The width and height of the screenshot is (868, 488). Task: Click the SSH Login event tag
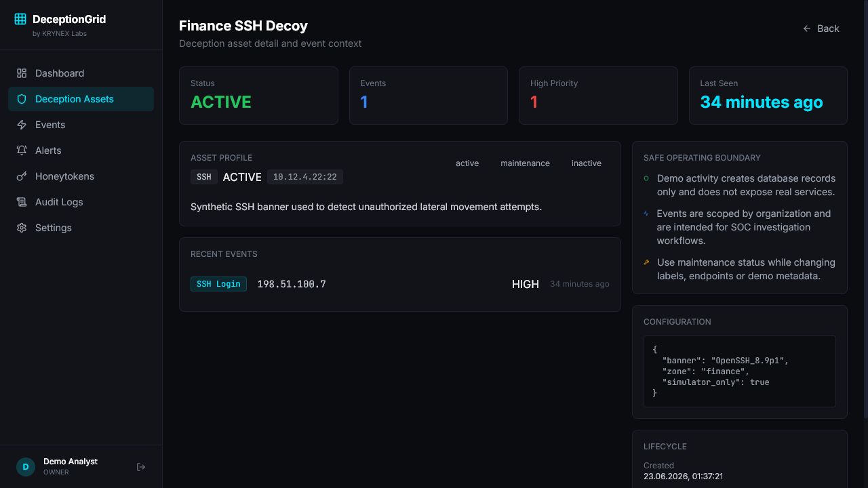pos(218,284)
